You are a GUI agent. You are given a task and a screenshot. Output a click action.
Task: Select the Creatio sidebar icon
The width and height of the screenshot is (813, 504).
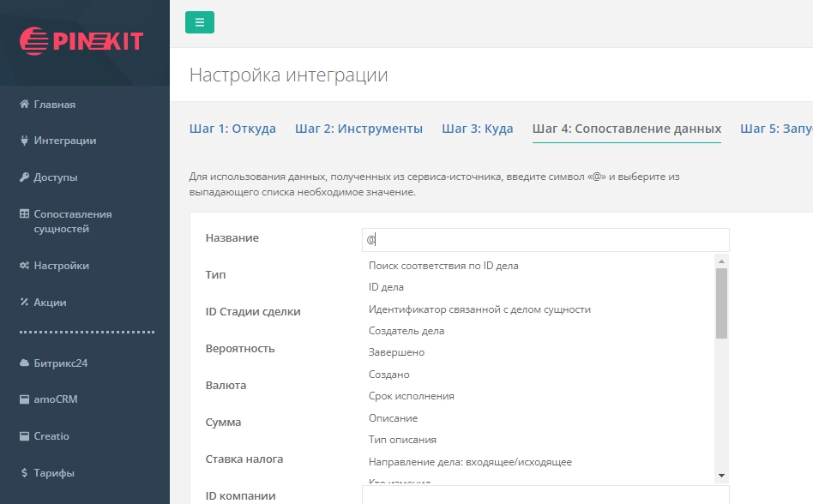[x=26, y=435]
